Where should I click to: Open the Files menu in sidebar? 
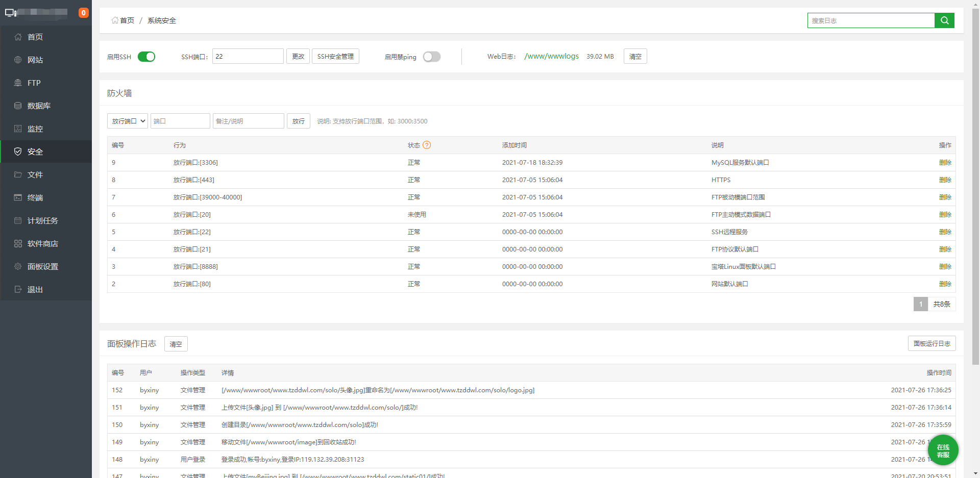35,174
